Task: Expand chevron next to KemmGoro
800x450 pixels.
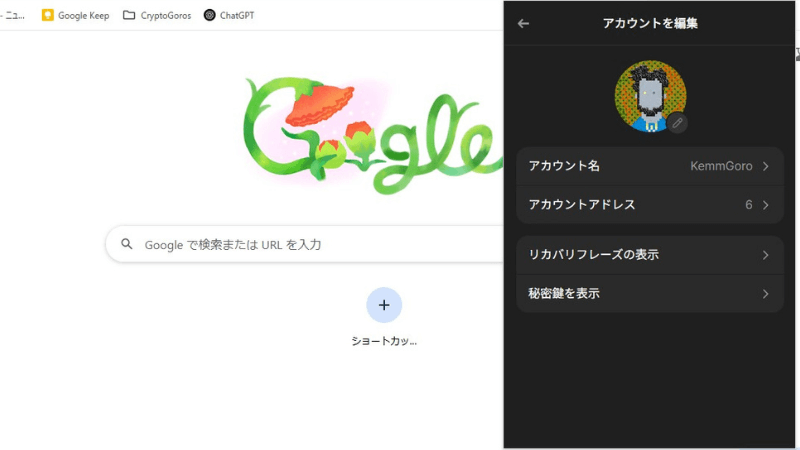Action: click(x=765, y=166)
